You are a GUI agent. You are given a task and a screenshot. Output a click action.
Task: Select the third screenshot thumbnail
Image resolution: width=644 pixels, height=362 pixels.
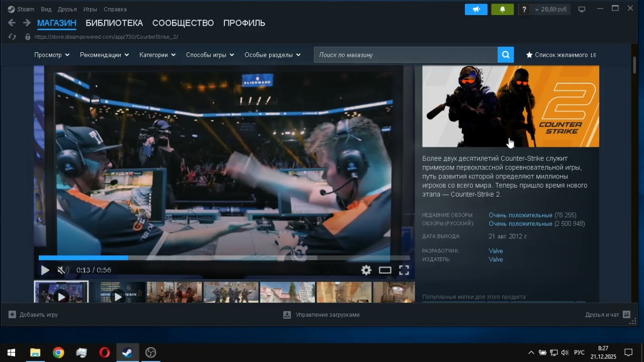pyautogui.click(x=174, y=292)
